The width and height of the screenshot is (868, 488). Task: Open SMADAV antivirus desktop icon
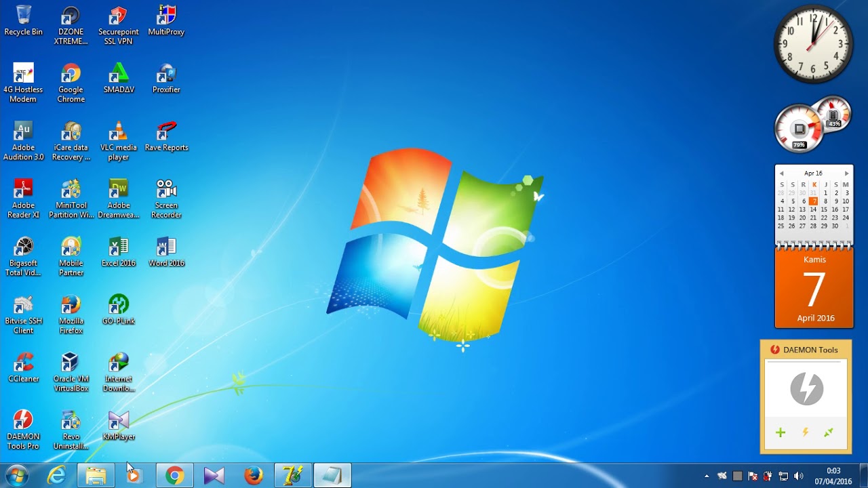119,78
